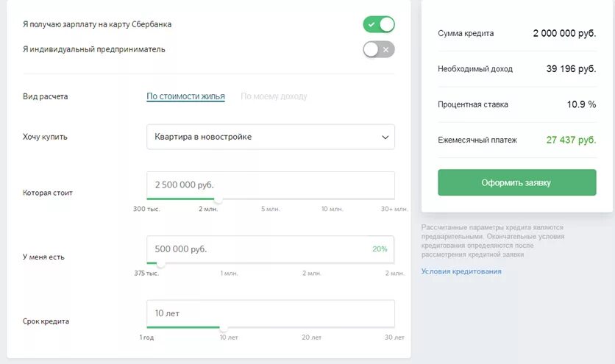
Task: Click the dropdown chevron arrow
Action: (385, 138)
